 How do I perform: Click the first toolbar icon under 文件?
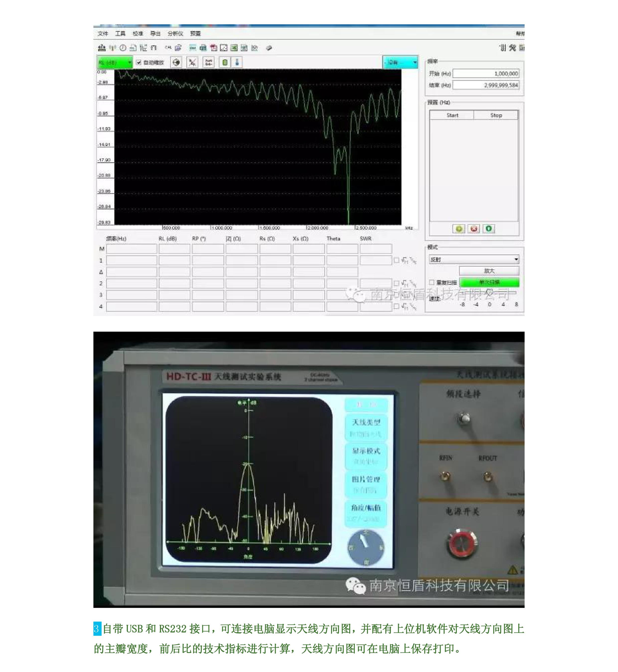click(x=102, y=48)
